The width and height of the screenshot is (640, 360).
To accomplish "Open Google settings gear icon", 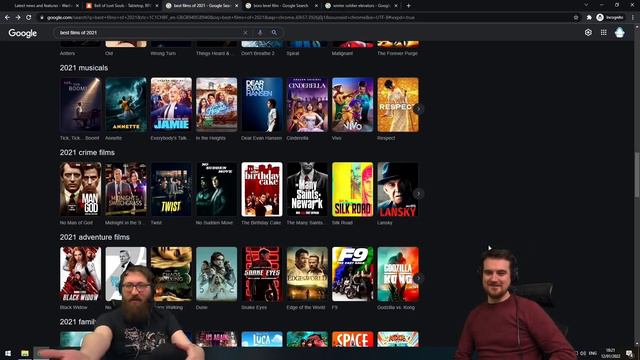I will pyautogui.click(x=588, y=33).
